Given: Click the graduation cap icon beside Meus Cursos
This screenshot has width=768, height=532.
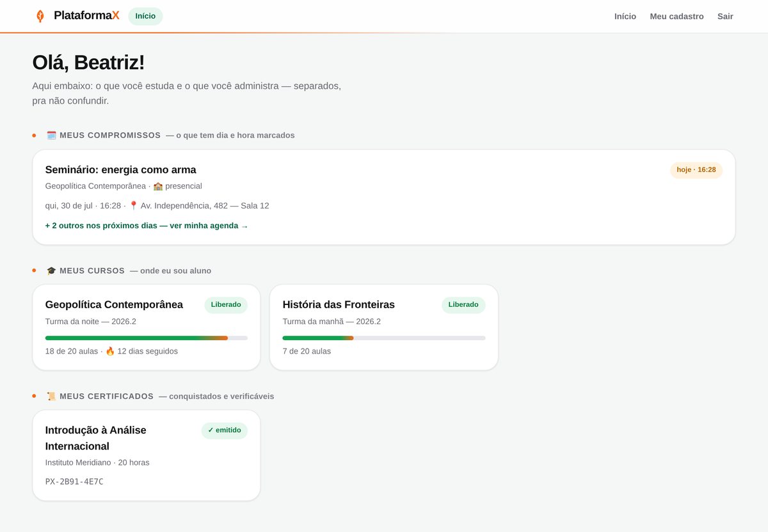Looking at the screenshot, I should pyautogui.click(x=52, y=271).
